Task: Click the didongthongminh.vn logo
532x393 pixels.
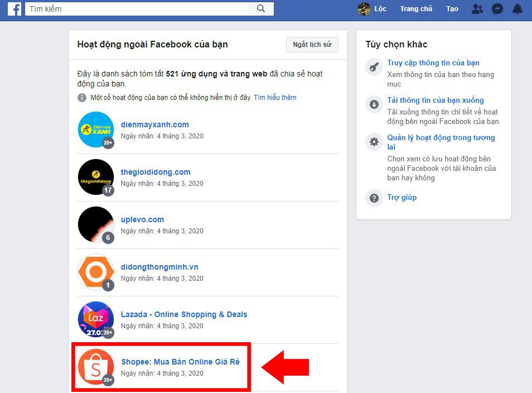Action: click(96, 272)
